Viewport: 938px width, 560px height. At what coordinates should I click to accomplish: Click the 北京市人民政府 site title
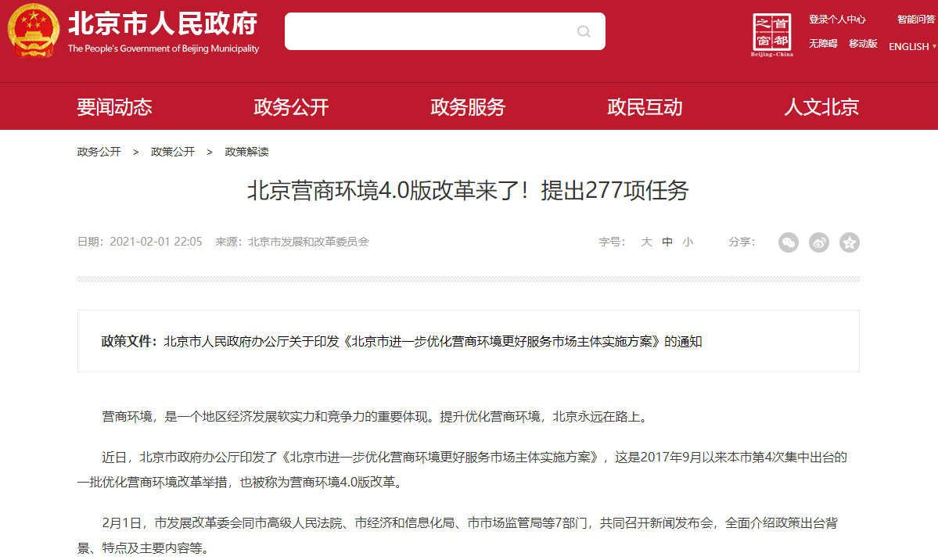163,24
